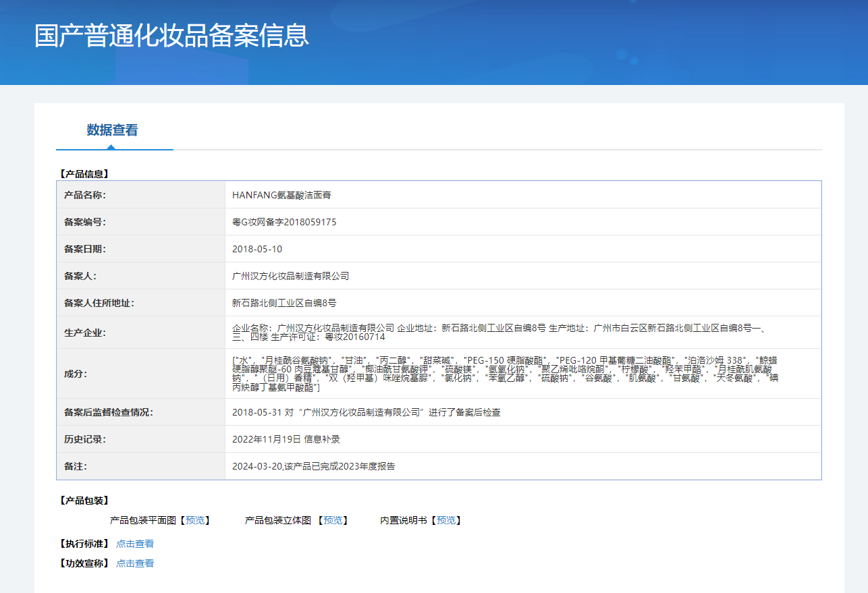868x593 pixels.
Task: Select remark about 2023年度报告
Action: point(314,466)
